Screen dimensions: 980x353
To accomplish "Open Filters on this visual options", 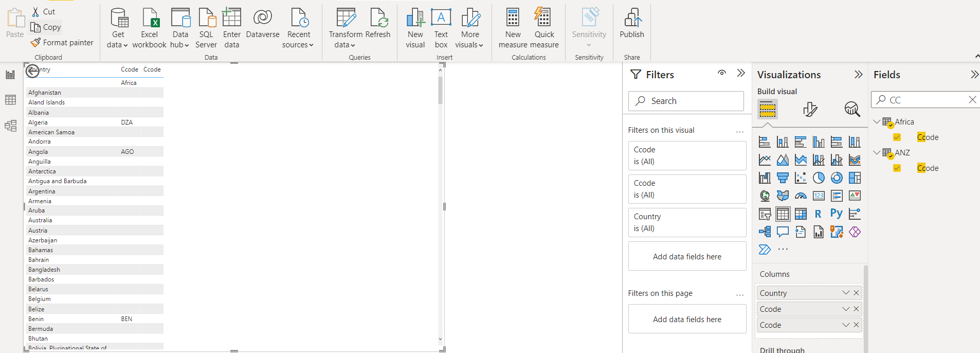I will click(740, 131).
